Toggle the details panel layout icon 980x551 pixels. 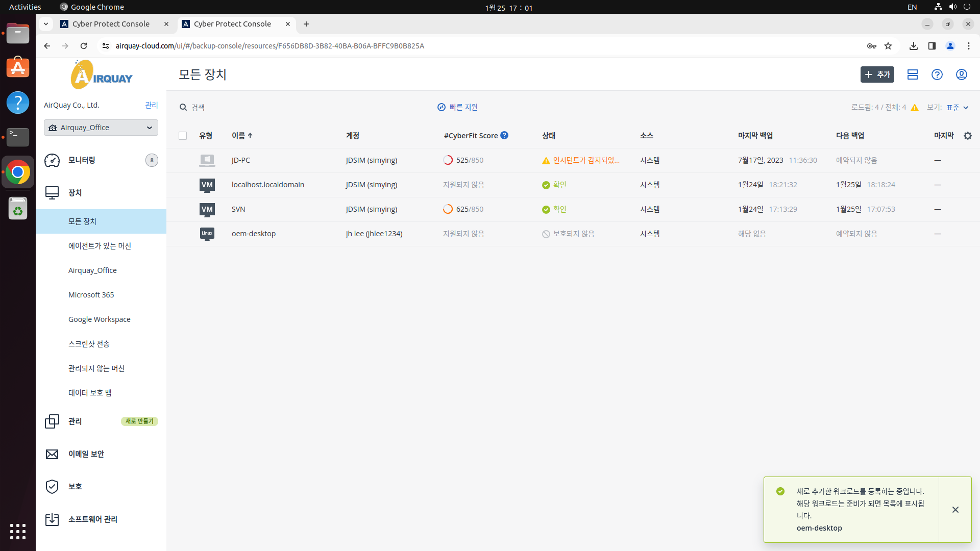click(x=912, y=74)
